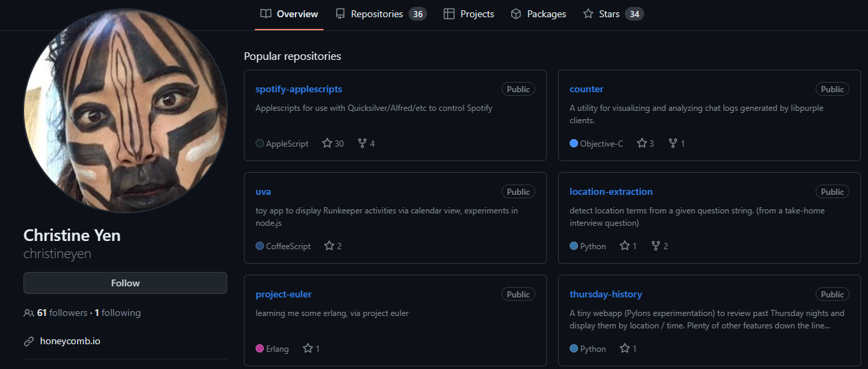
Task: View the 1 following list
Action: point(118,313)
